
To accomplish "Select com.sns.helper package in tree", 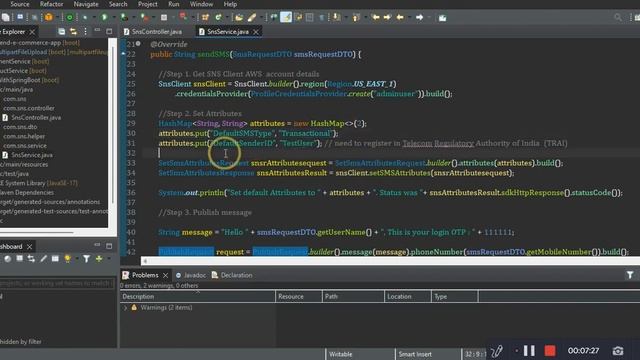I will [24, 136].
